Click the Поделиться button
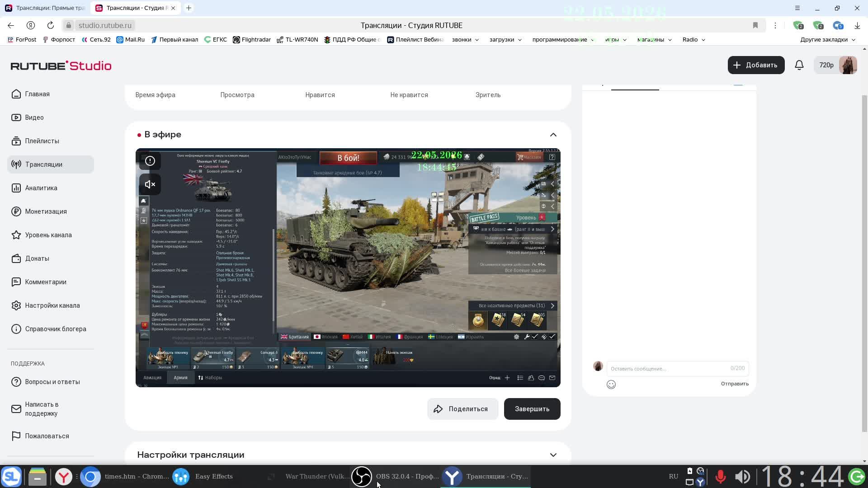The width and height of the screenshot is (868, 488). click(x=462, y=409)
